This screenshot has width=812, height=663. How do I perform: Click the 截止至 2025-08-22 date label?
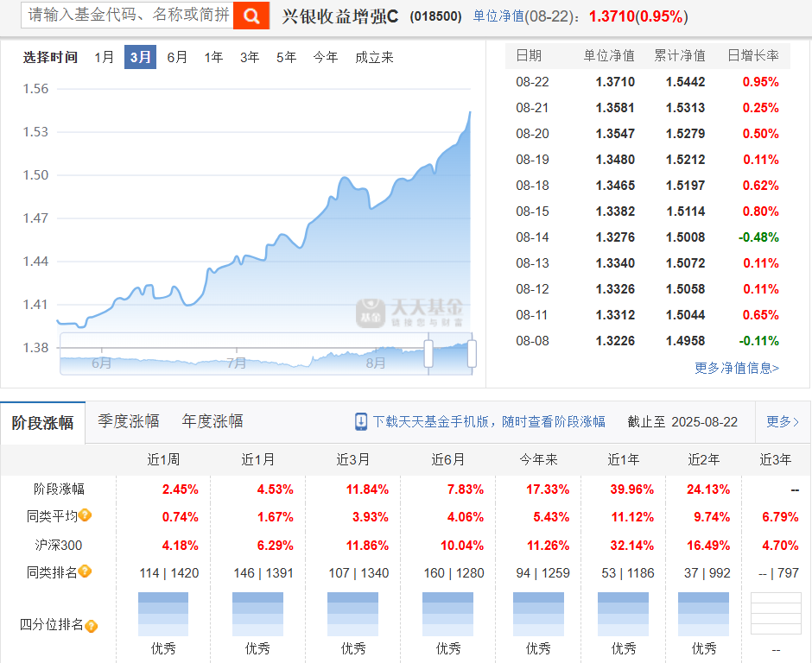coord(682,422)
